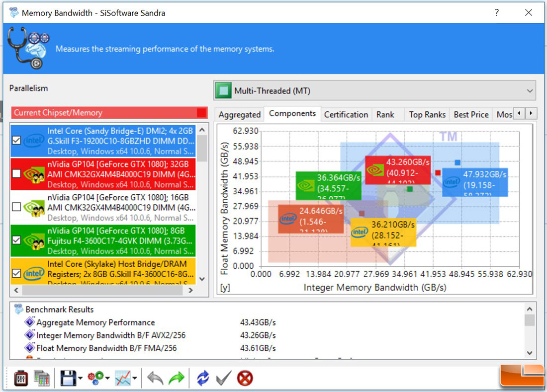Click the tab strip right scroll arrow
The image size is (547, 392).
[531, 113]
